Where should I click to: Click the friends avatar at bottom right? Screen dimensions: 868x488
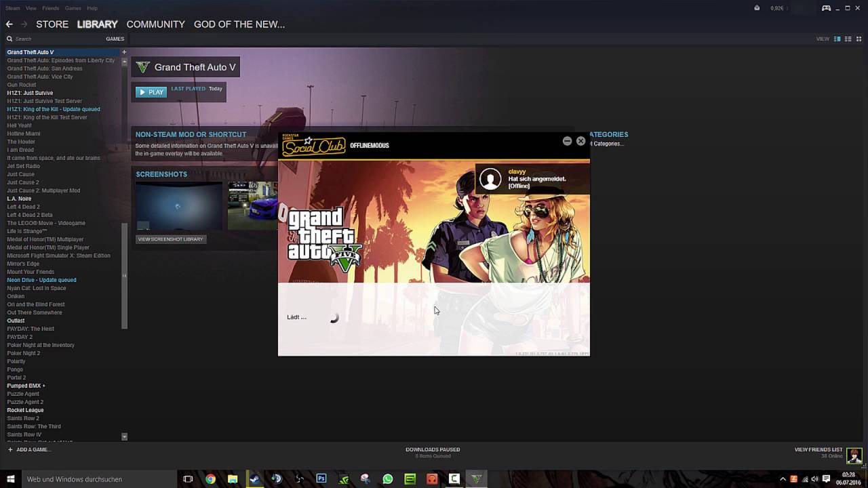[x=854, y=455]
